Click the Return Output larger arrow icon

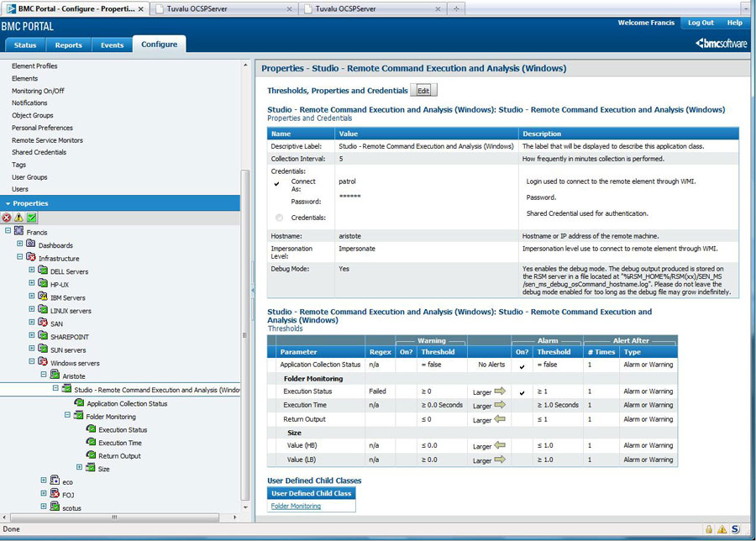[499, 419]
